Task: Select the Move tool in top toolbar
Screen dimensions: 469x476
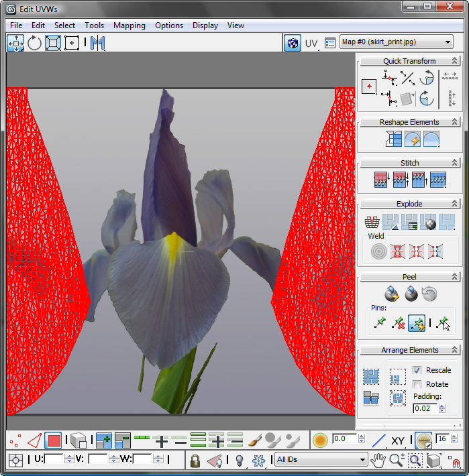Action: click(15, 43)
